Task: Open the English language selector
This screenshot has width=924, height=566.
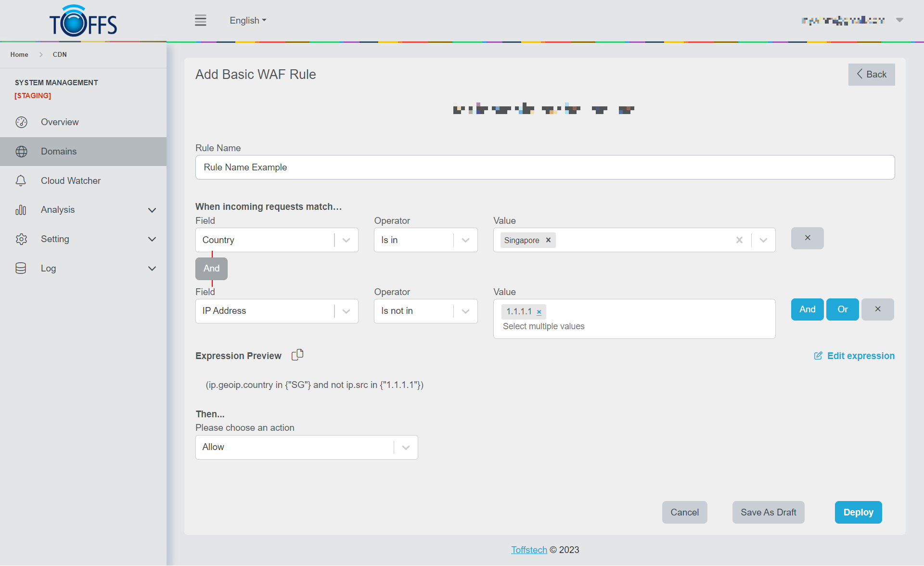Action: [x=248, y=21]
